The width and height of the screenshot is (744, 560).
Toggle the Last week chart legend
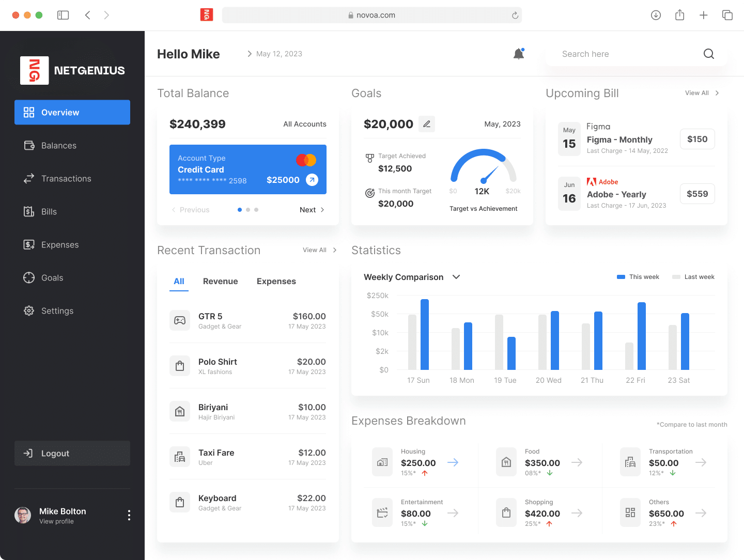click(693, 277)
